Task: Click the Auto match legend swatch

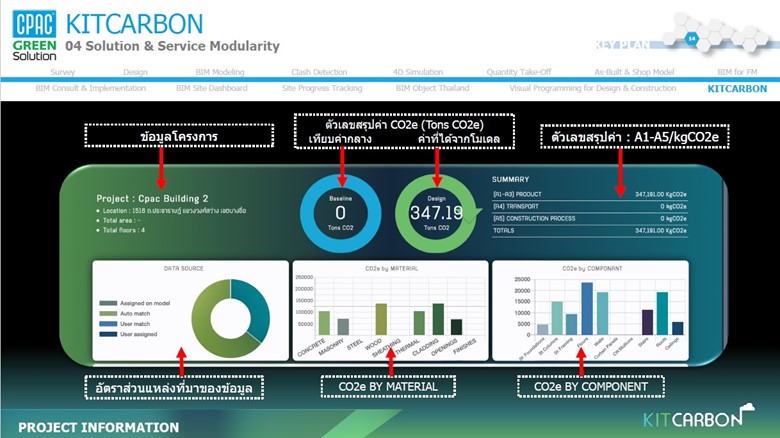Action: tap(108, 314)
